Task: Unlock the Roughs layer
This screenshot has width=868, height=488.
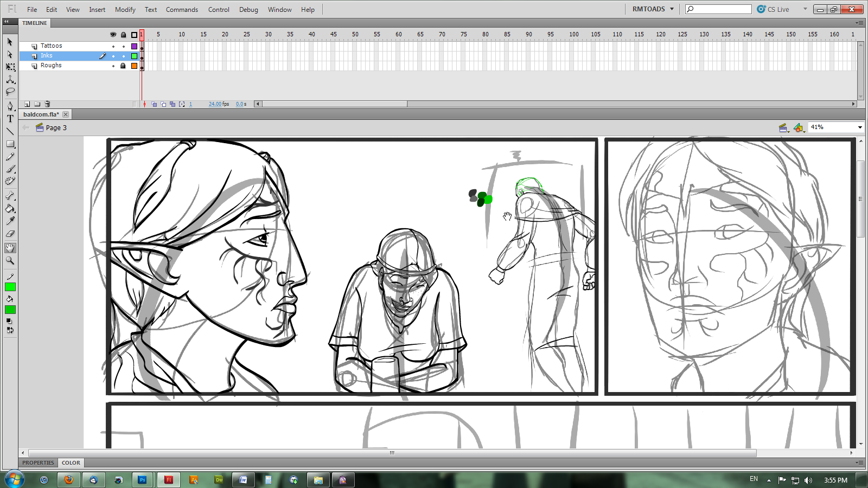Action: (123, 66)
